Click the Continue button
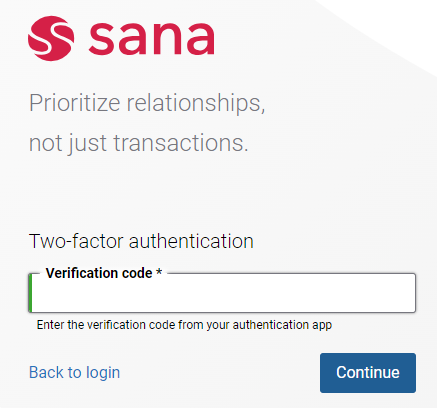437x408 pixels. (368, 373)
